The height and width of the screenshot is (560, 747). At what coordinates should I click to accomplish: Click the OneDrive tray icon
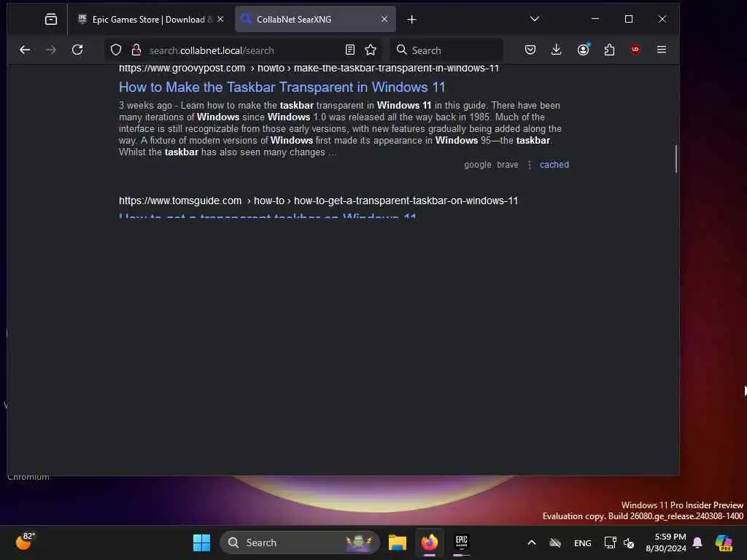[555, 542]
